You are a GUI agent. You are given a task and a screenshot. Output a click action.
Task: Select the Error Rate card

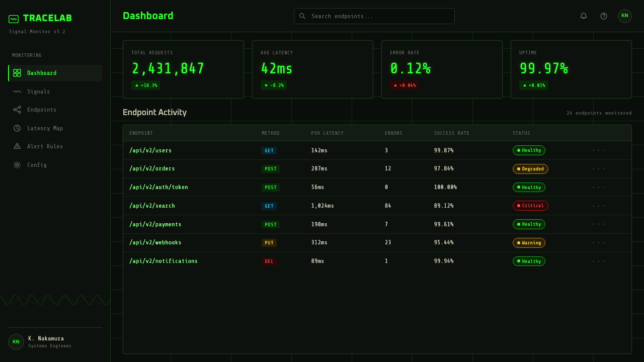[x=442, y=69]
